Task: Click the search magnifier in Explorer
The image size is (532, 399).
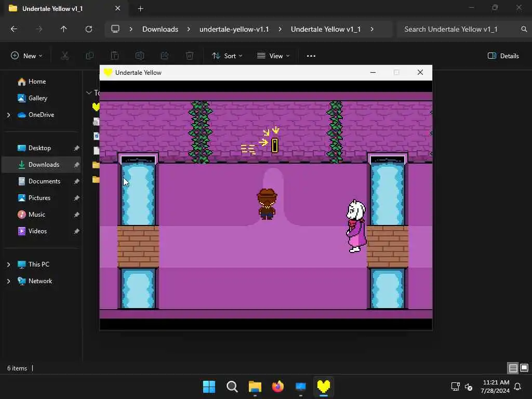Action: coord(524,29)
